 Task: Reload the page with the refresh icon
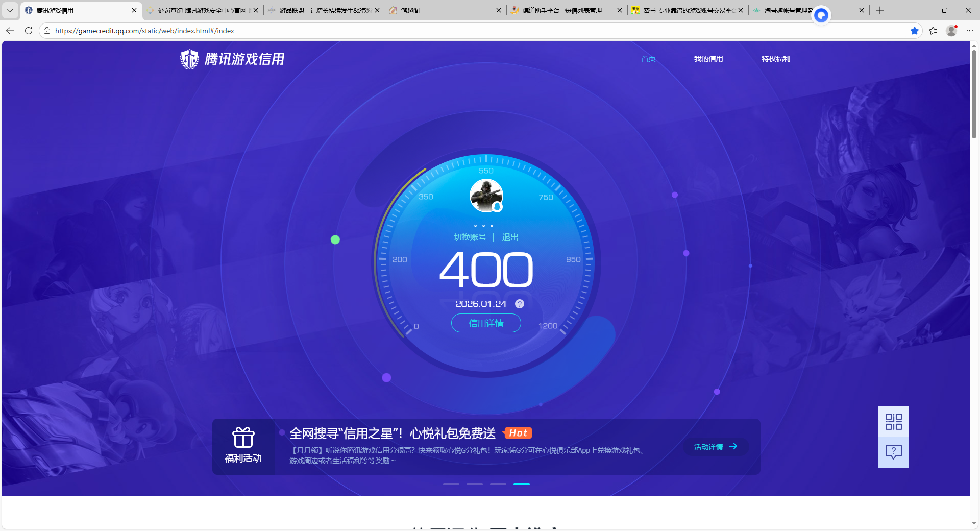[28, 31]
